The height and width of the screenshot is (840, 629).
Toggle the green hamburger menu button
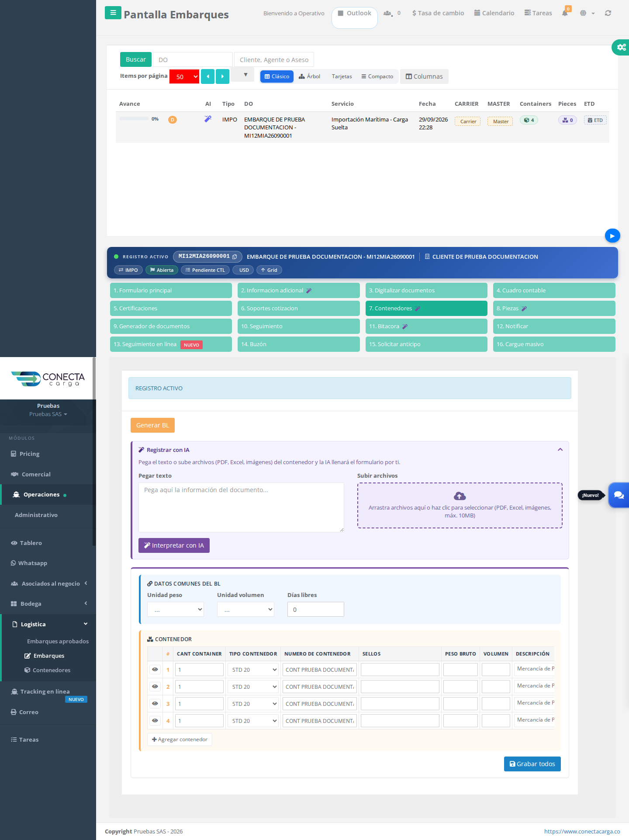[x=113, y=13]
